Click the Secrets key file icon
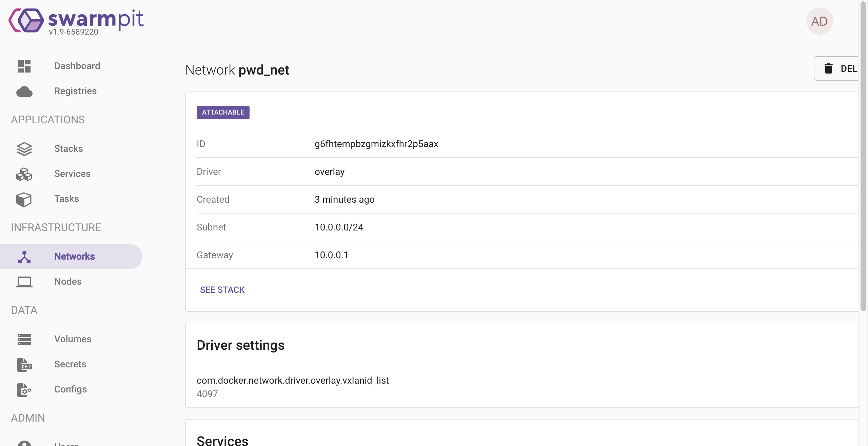This screenshot has height=446, width=868. coord(24,365)
